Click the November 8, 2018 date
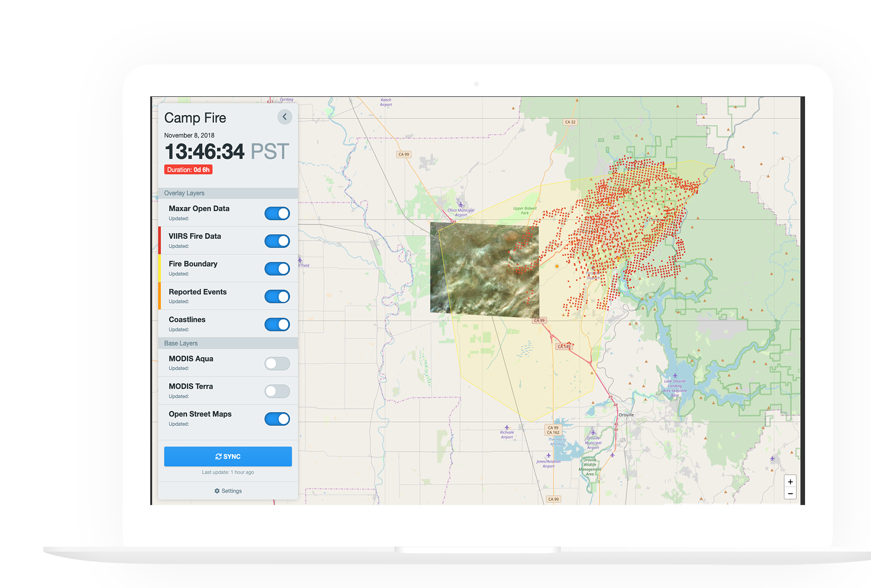The height and width of the screenshot is (588, 871). [x=189, y=135]
